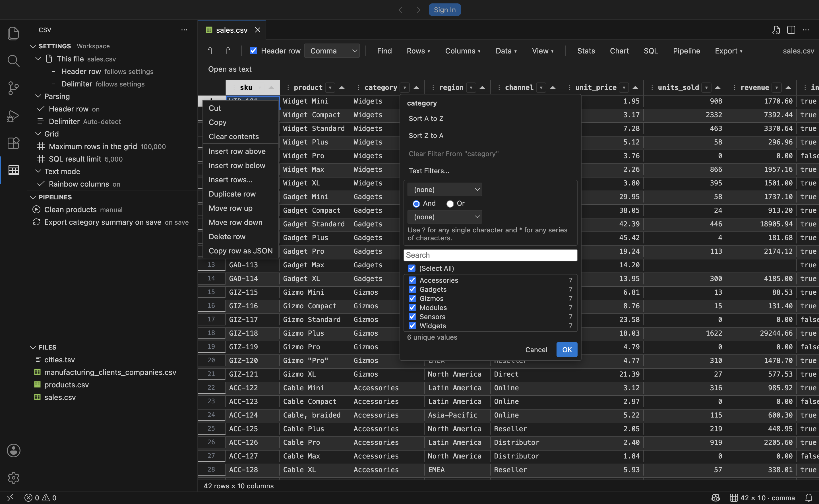Open the region column filter dropdown
Image resolution: width=819 pixels, height=504 pixels.
pyautogui.click(x=471, y=88)
